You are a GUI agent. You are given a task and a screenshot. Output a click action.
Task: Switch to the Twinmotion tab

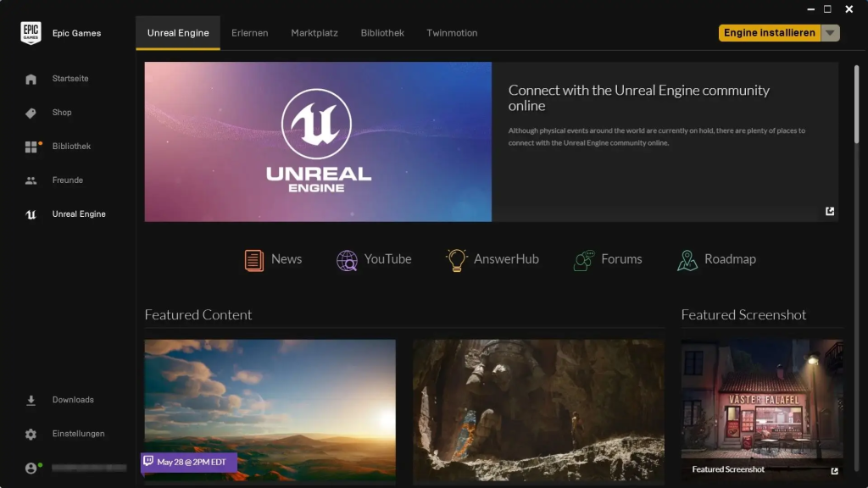pyautogui.click(x=452, y=33)
